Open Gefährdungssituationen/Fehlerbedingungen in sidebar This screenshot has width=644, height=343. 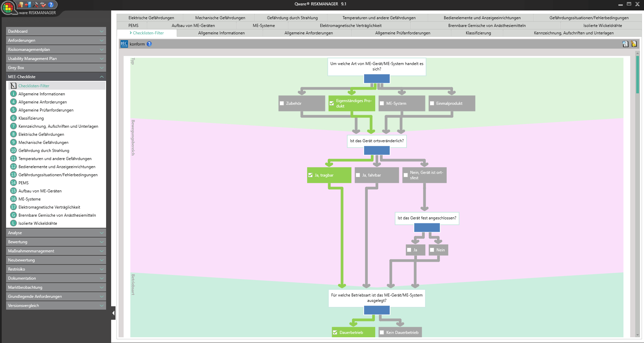click(58, 175)
